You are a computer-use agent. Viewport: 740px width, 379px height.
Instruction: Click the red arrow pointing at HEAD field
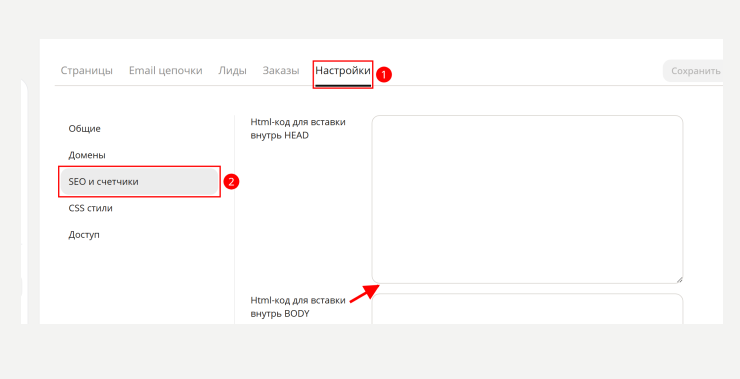364,294
